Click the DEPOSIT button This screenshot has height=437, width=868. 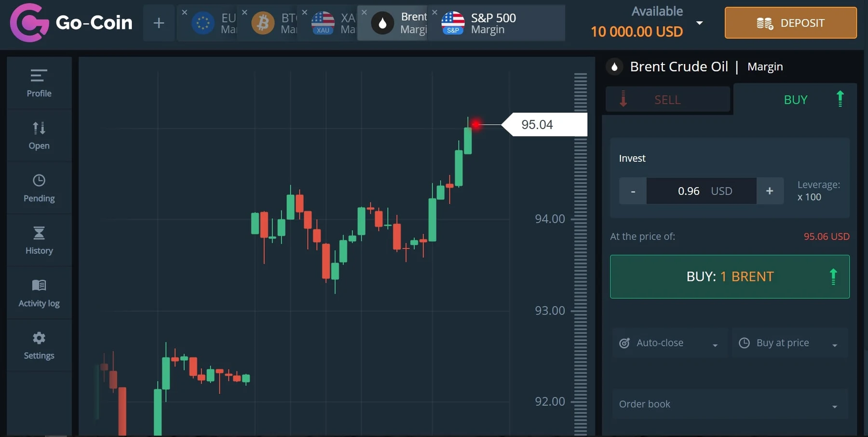tap(790, 23)
